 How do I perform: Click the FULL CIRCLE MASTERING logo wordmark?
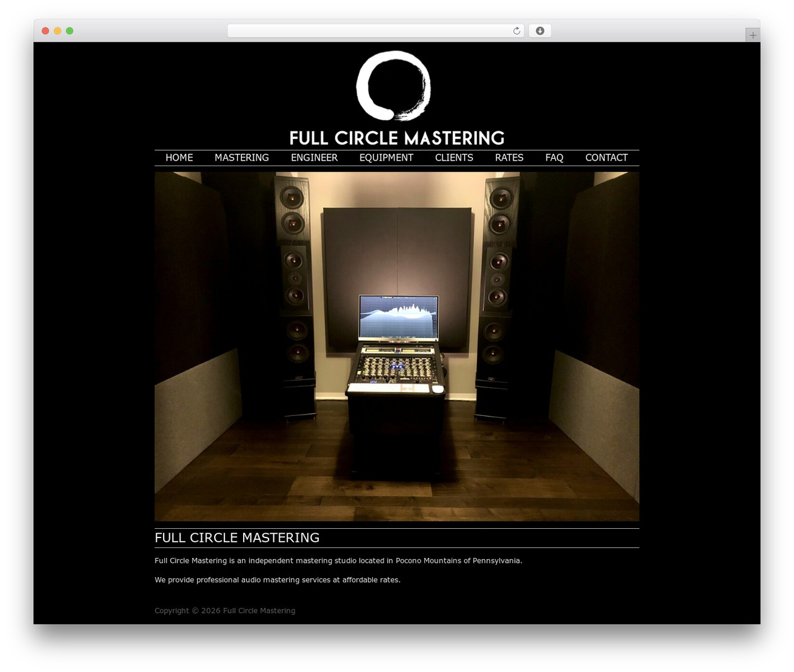[397, 138]
